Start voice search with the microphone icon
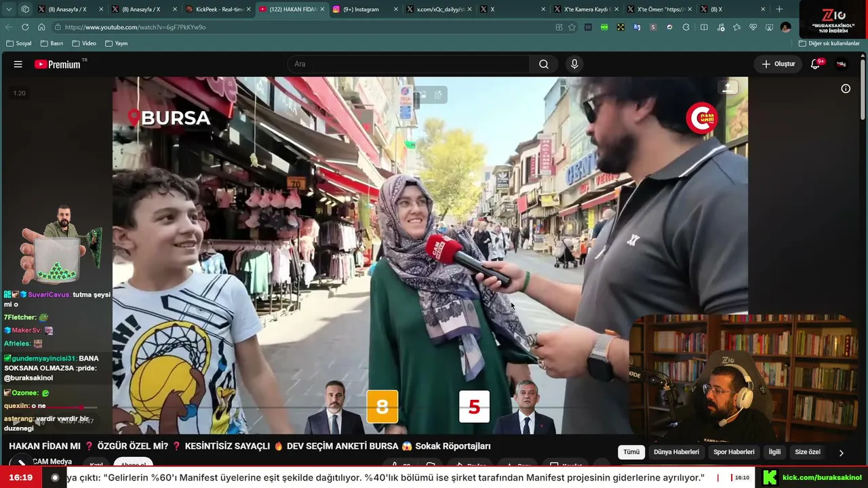Image resolution: width=868 pixels, height=488 pixels. (x=574, y=64)
